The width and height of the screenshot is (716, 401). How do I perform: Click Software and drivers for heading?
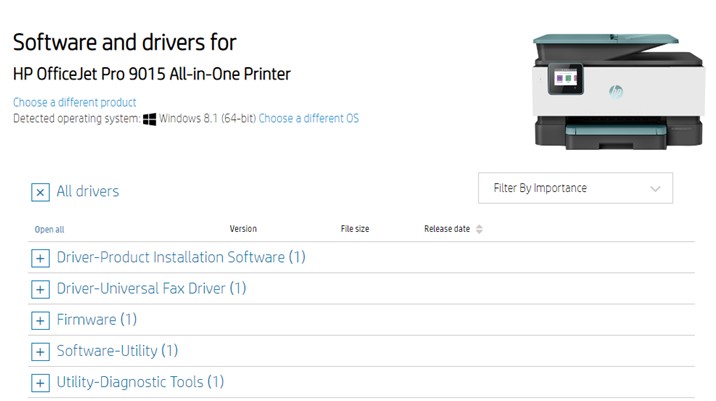click(x=125, y=42)
